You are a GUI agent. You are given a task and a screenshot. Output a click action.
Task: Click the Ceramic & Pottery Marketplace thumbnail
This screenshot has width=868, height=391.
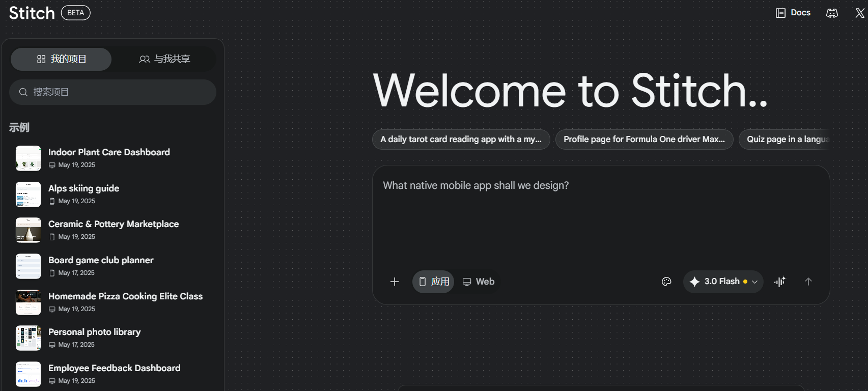click(x=28, y=230)
